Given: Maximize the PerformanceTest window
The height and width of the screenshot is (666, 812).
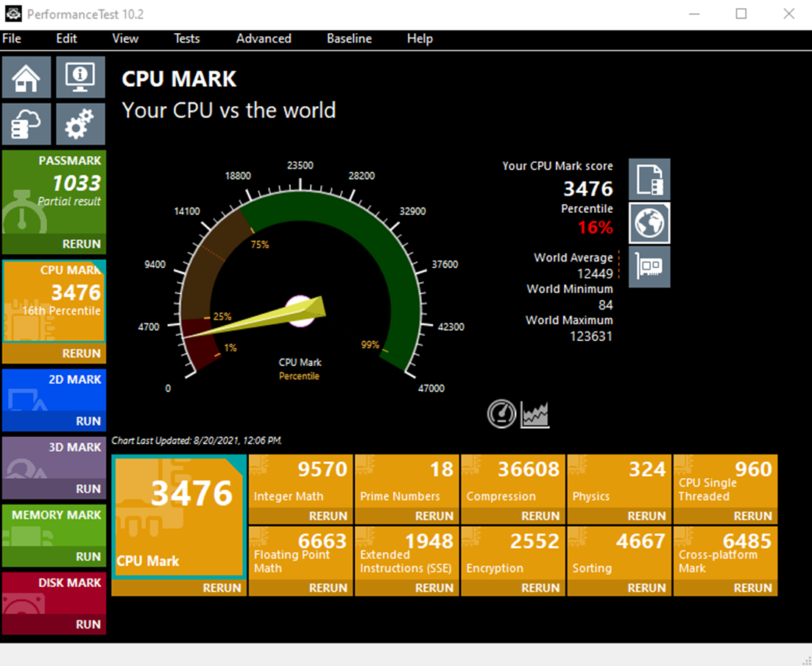Looking at the screenshot, I should pos(741,14).
